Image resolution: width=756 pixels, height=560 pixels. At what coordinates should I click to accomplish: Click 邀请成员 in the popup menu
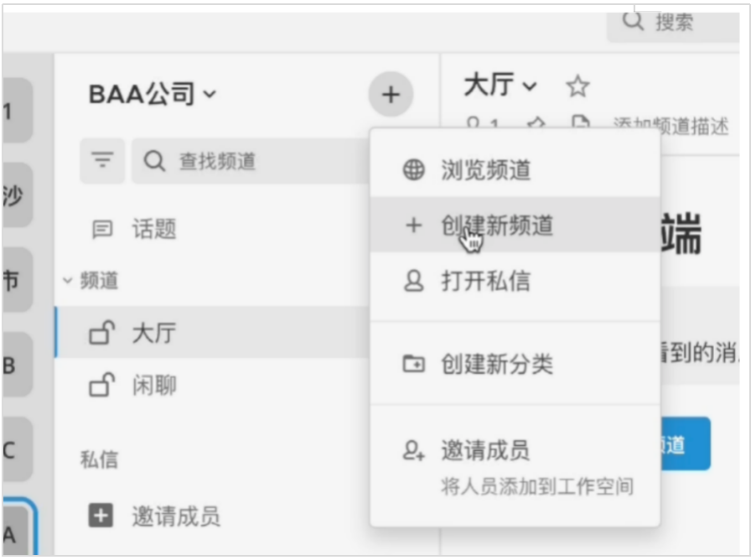pos(486,451)
